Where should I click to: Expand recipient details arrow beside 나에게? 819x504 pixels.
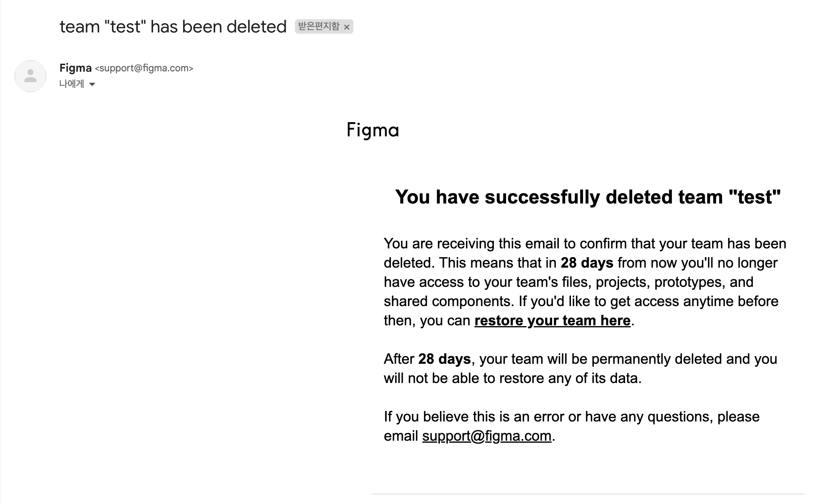pos(92,84)
